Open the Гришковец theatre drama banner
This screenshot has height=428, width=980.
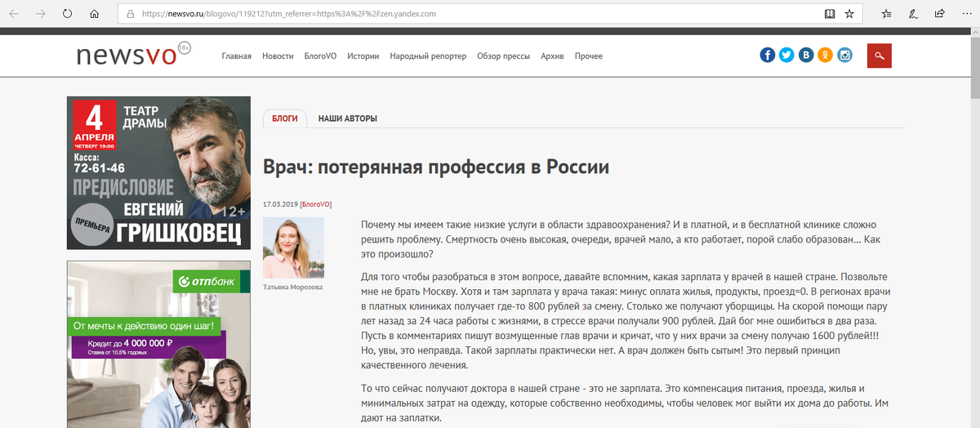(x=158, y=172)
